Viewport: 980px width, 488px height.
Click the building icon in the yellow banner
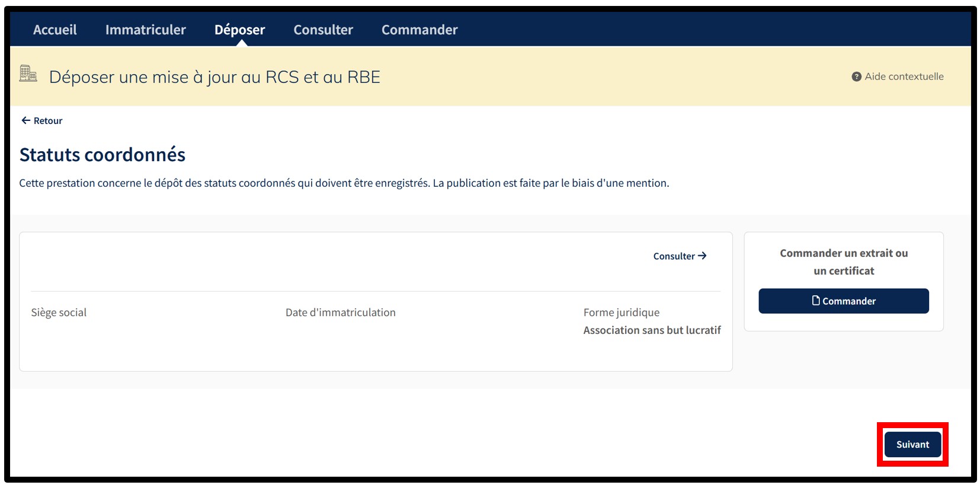pos(28,74)
